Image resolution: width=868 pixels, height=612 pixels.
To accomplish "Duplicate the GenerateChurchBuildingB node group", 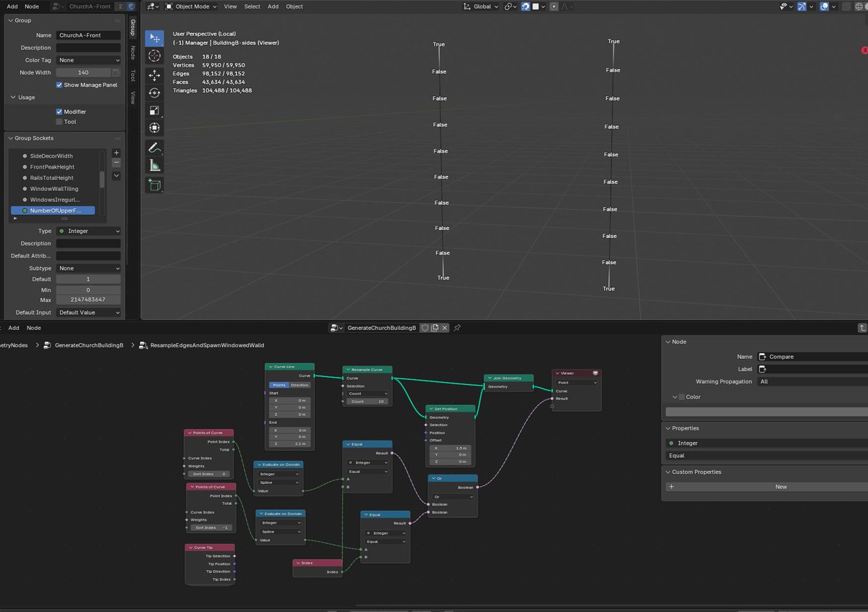I will pos(435,328).
